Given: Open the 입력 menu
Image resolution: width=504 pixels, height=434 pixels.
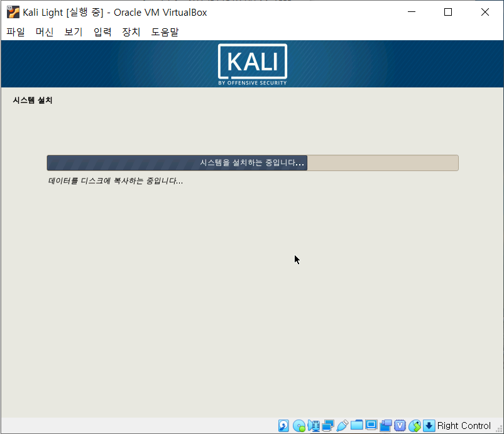Looking at the screenshot, I should coord(102,32).
